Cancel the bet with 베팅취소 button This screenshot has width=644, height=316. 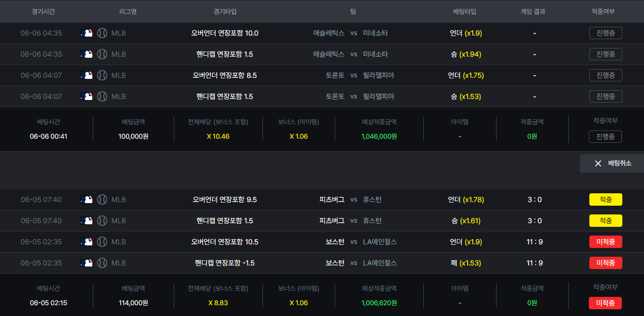tap(612, 163)
